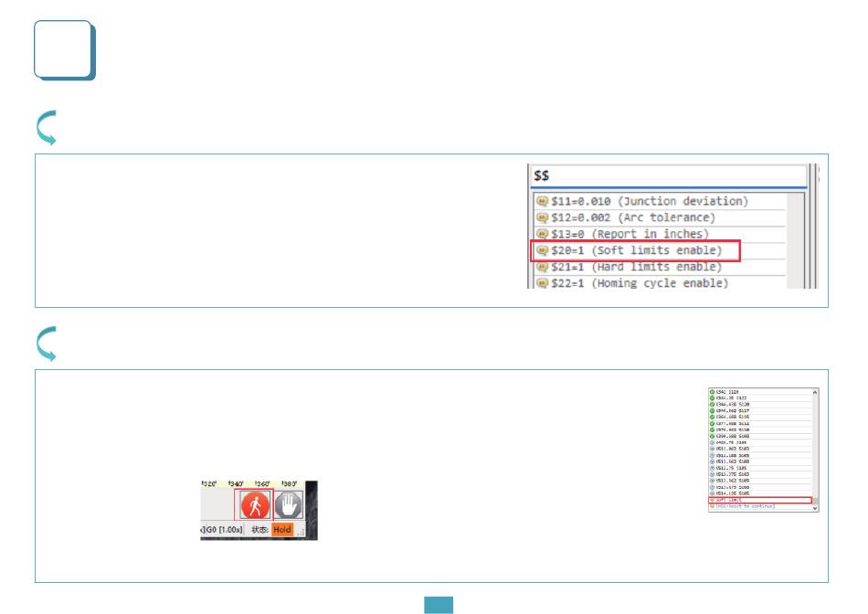Click the orange Hold status indicator

click(x=282, y=530)
